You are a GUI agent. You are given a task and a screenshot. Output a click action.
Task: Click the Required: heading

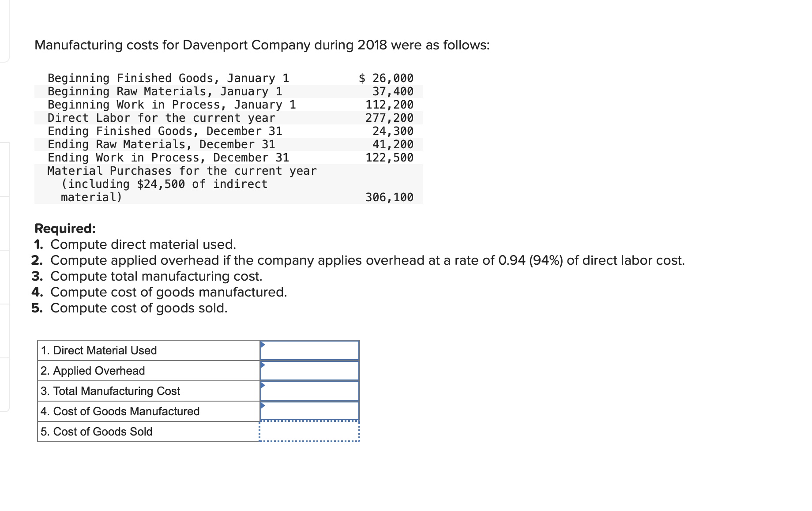(x=64, y=229)
